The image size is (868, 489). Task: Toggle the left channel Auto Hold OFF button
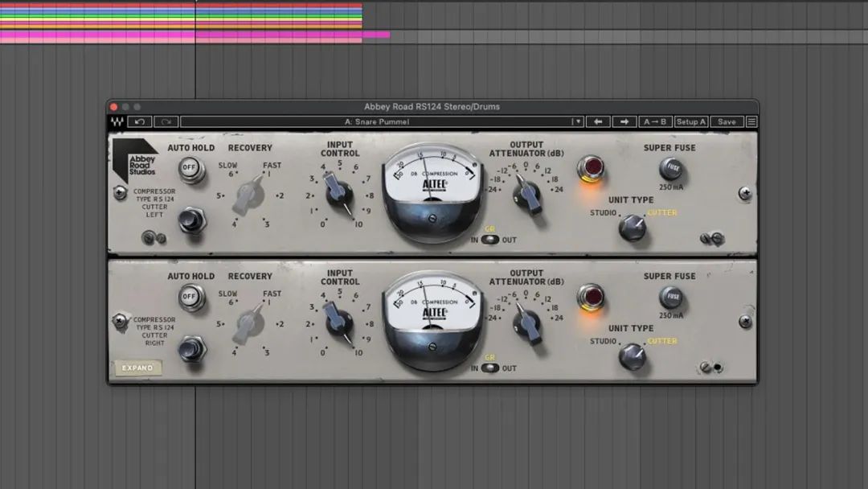coord(190,168)
